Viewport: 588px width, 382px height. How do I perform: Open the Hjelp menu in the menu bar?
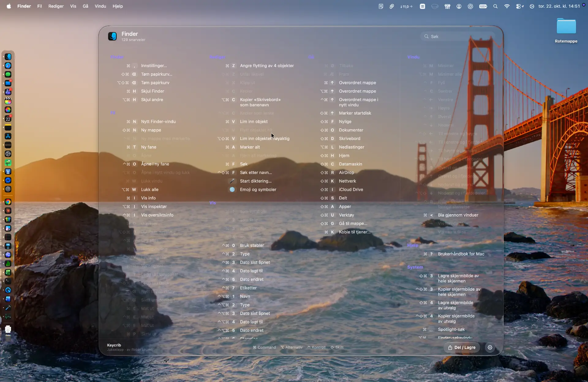coord(118,6)
